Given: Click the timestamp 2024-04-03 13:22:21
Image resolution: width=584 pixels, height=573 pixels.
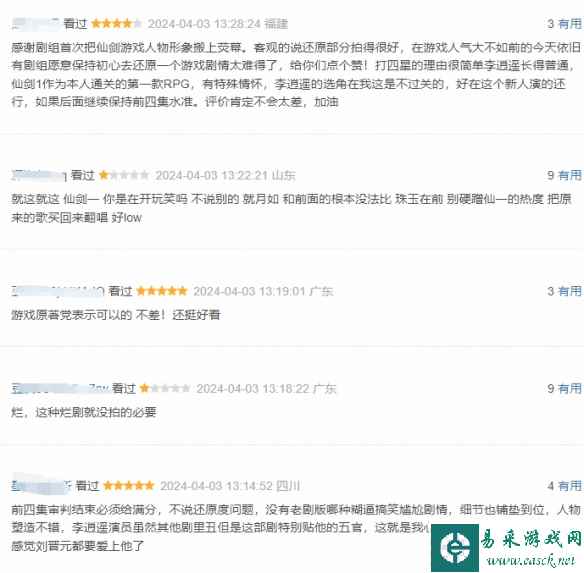Looking at the screenshot, I should pos(212,175).
